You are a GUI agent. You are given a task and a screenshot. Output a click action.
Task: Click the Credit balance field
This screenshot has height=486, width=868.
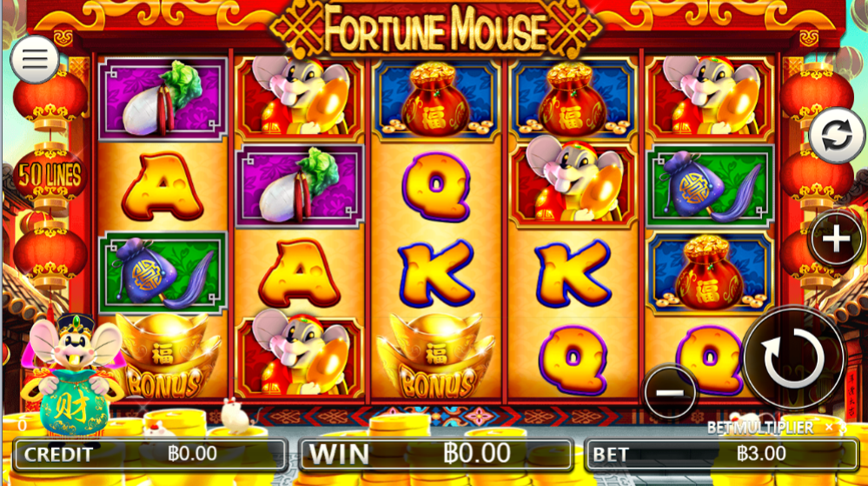(x=149, y=455)
